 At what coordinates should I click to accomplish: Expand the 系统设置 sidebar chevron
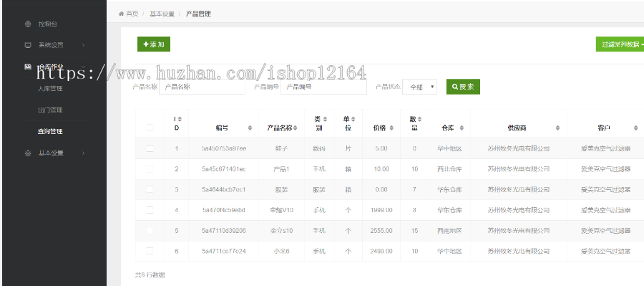click(x=84, y=45)
